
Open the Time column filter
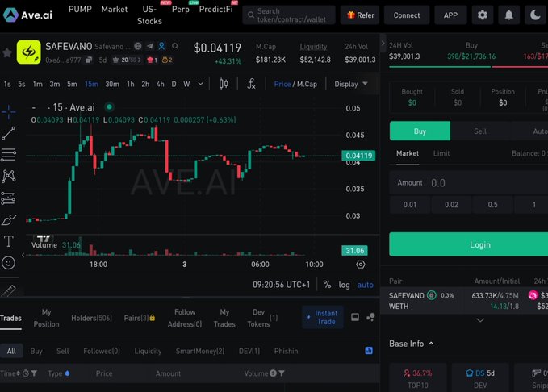[34, 373]
